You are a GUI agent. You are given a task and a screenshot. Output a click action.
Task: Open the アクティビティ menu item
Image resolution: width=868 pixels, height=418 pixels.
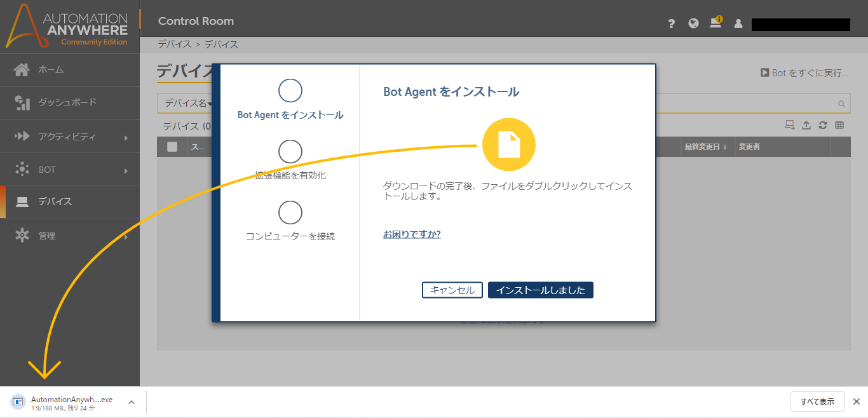(x=70, y=136)
